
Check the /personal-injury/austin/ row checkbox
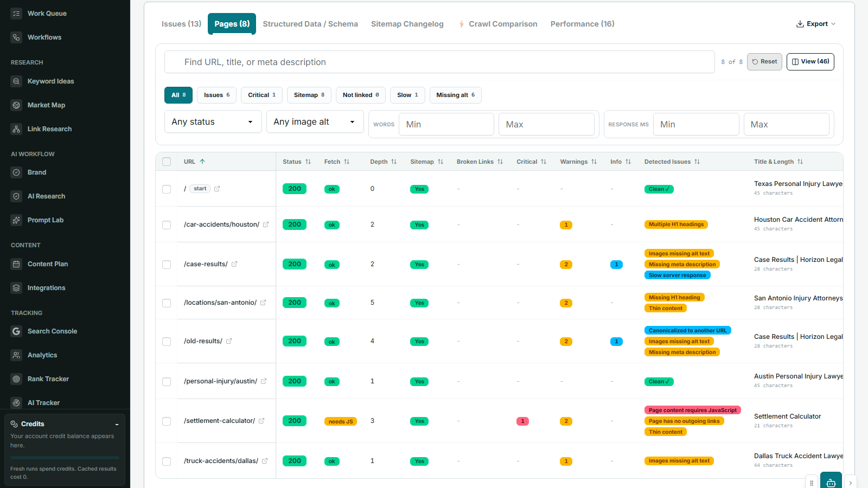click(167, 382)
